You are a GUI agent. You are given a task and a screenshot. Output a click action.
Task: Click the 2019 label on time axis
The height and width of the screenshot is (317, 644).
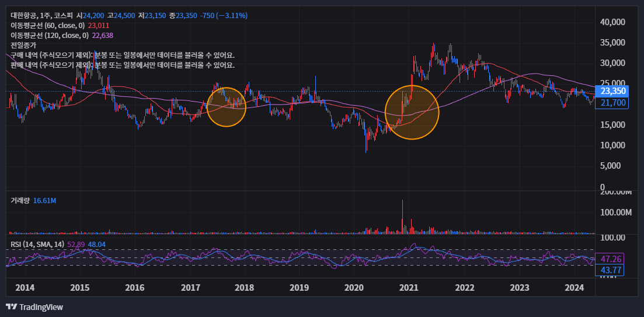[x=299, y=287]
